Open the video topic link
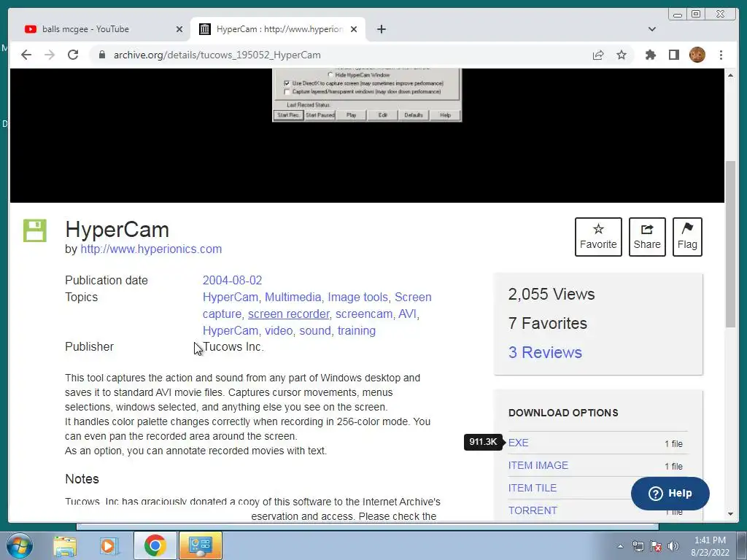This screenshot has width=747, height=560. click(279, 330)
